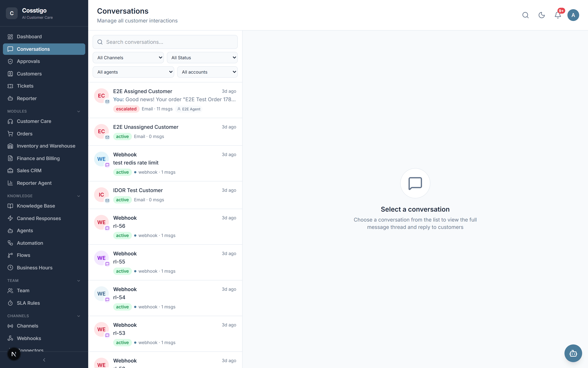The width and height of the screenshot is (588, 368).
Task: Open the Webhook rl-55 conversation
Action: click(165, 262)
